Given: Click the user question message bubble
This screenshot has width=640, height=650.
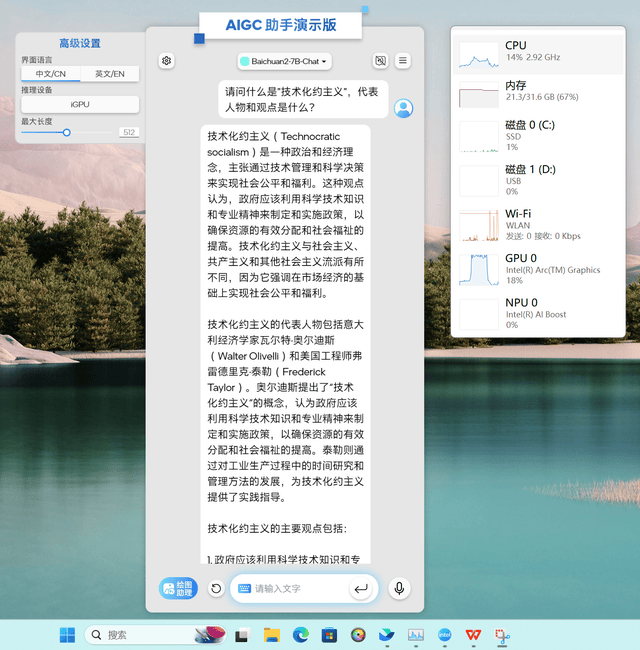Looking at the screenshot, I should point(303,99).
